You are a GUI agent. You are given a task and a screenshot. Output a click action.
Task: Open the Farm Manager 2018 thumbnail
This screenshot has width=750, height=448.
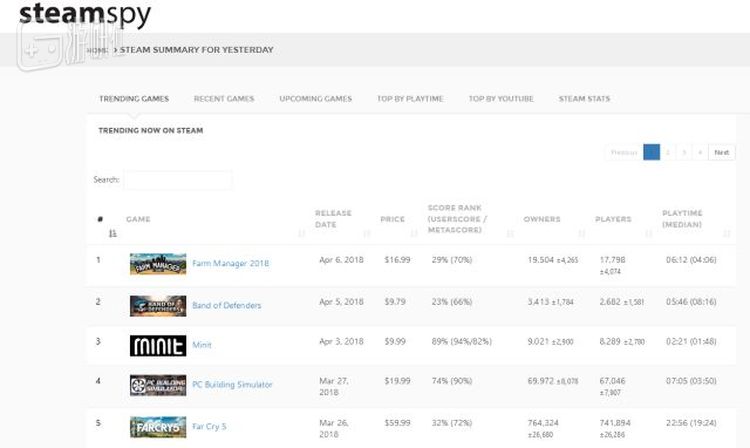pyautogui.click(x=157, y=264)
